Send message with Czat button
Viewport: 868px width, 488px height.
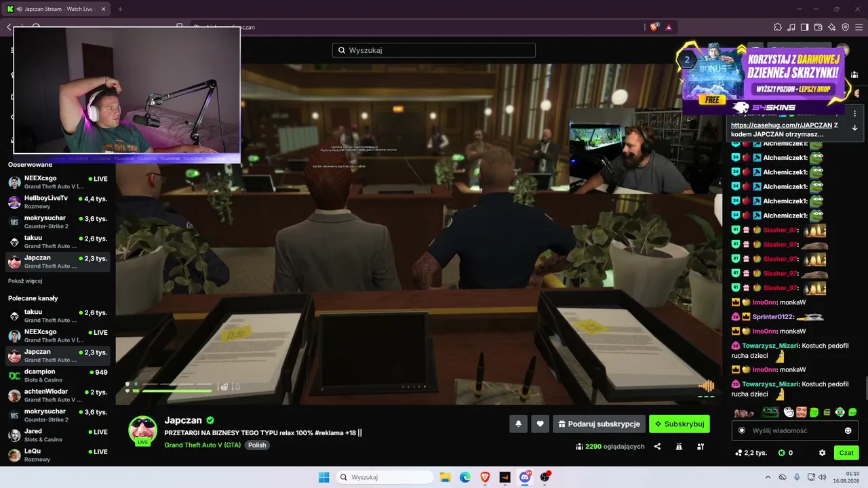(846, 453)
